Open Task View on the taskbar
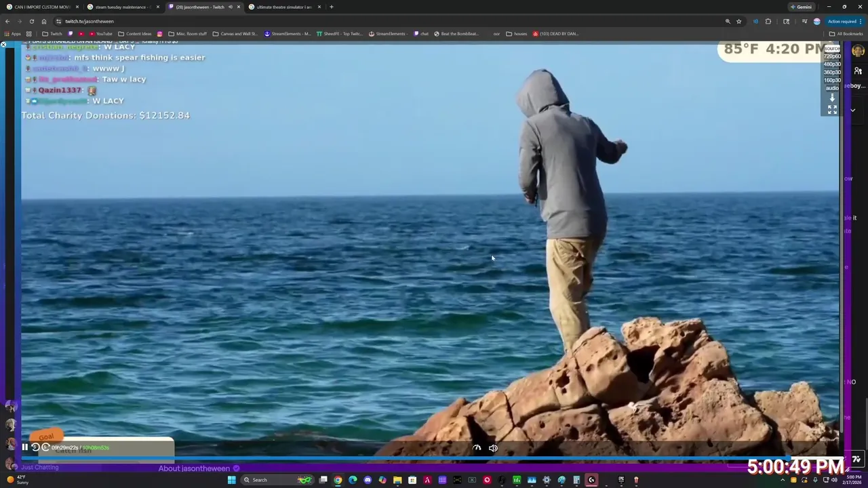This screenshot has width=868, height=488. coord(323,480)
